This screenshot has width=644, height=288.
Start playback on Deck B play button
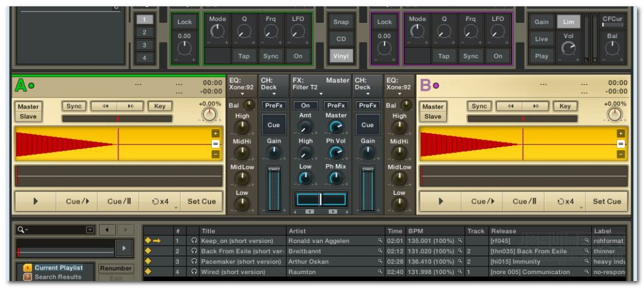[x=441, y=201]
